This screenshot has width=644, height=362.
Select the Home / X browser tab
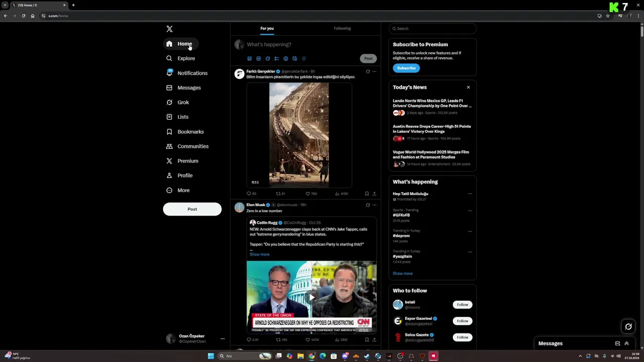pyautogui.click(x=39, y=5)
